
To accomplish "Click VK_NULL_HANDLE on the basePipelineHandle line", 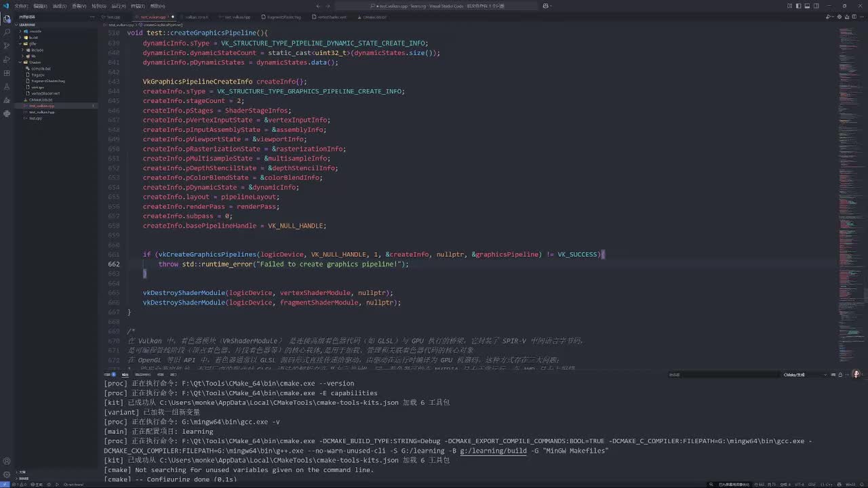I will click(x=296, y=226).
